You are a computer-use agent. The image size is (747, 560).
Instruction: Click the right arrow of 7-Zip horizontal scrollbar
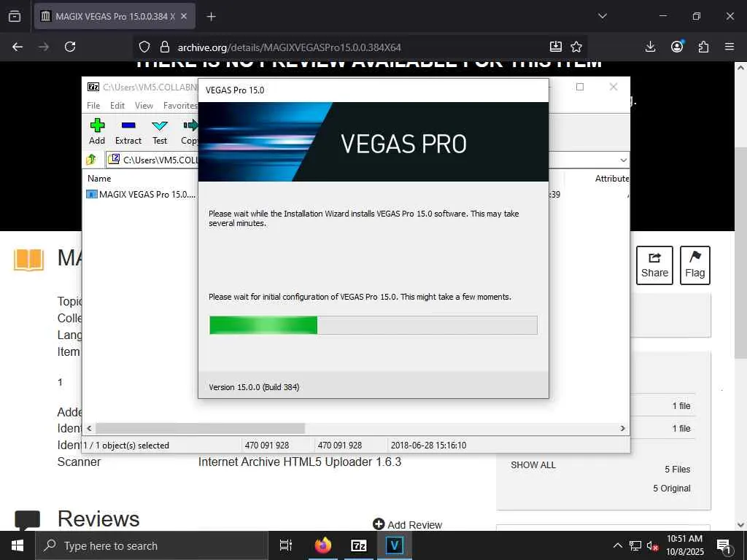click(x=622, y=428)
